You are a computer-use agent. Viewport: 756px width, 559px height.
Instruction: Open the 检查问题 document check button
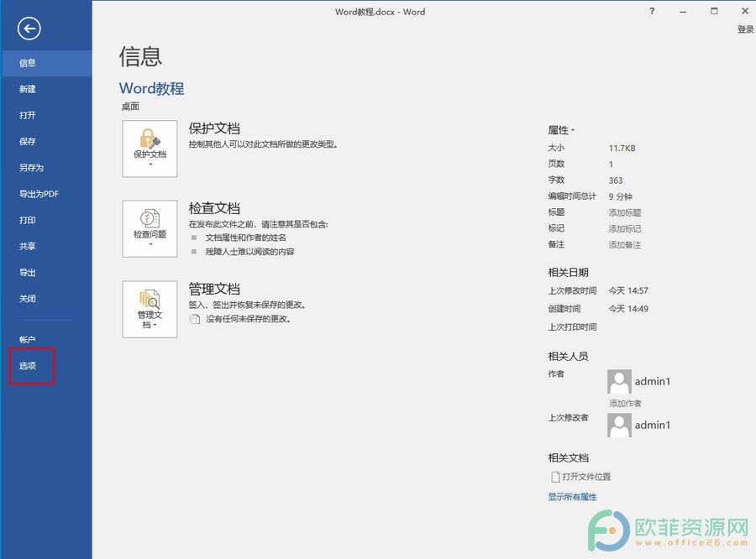click(x=150, y=228)
